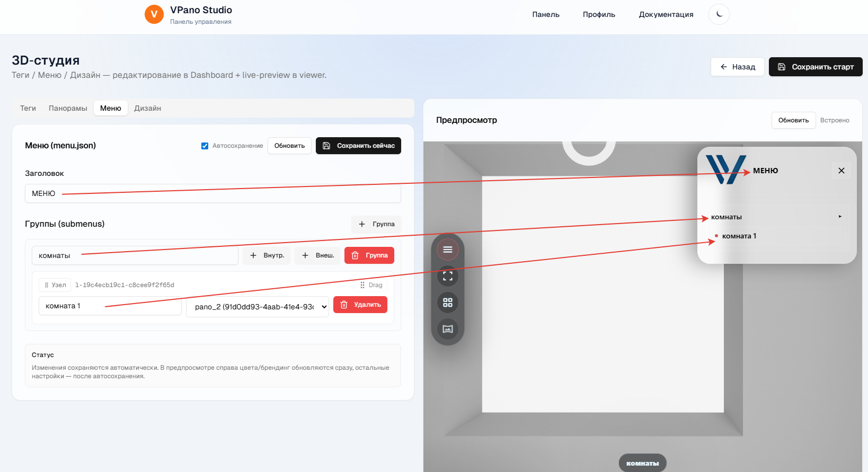Click the hamburger menu icon in viewer

[x=448, y=250]
